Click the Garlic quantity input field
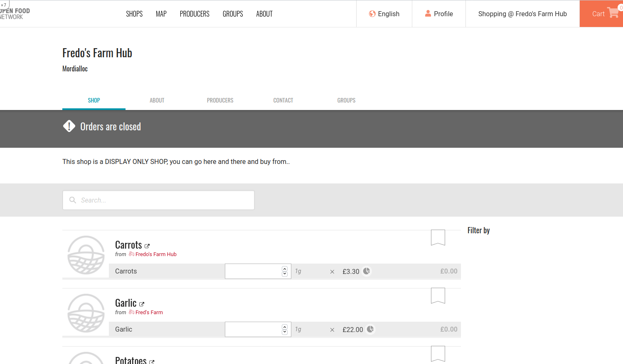The width and height of the screenshot is (623, 364). 258,329
